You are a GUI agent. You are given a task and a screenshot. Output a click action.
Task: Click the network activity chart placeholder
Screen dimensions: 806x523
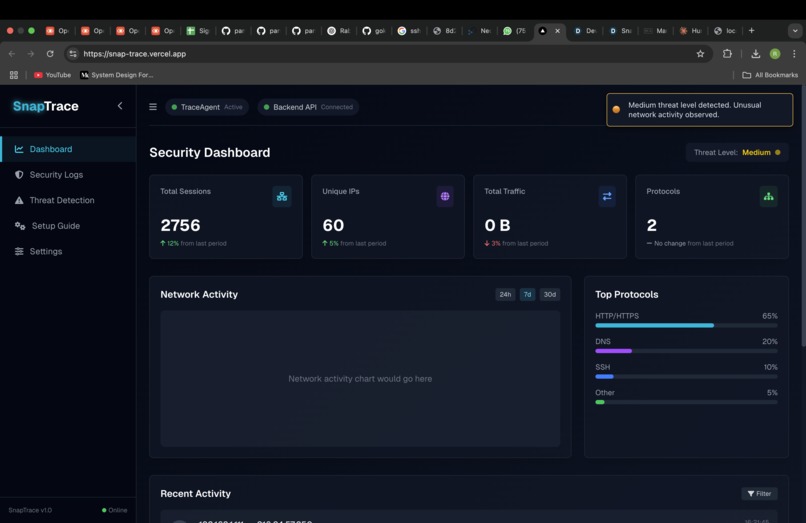tap(360, 378)
